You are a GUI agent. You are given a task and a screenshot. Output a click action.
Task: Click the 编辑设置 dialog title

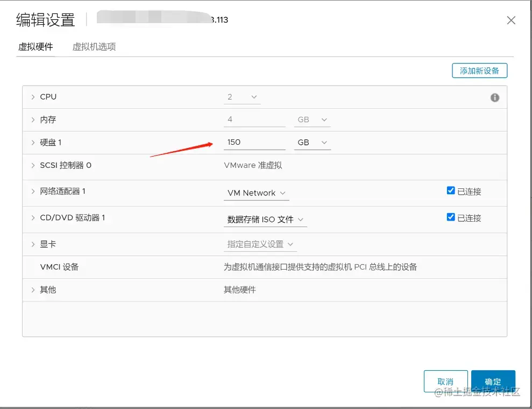[46, 20]
